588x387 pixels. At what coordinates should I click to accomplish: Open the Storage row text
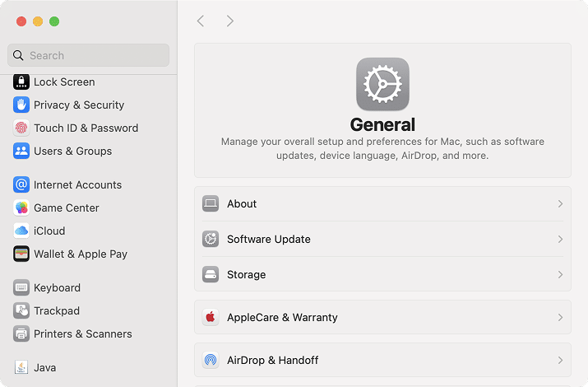247,275
